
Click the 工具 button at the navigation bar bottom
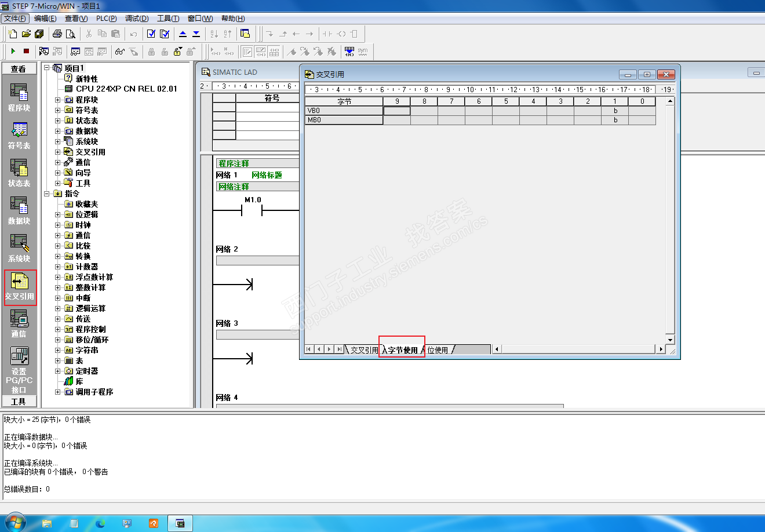pyautogui.click(x=19, y=402)
